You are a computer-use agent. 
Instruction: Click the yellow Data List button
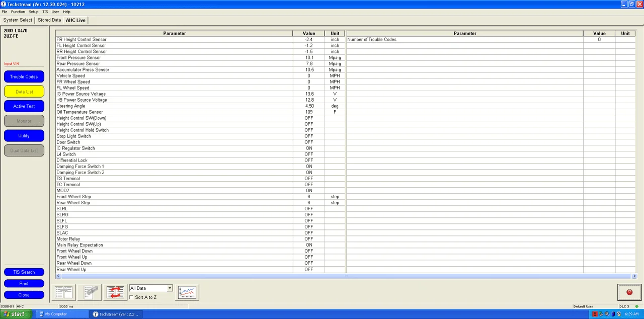(24, 92)
